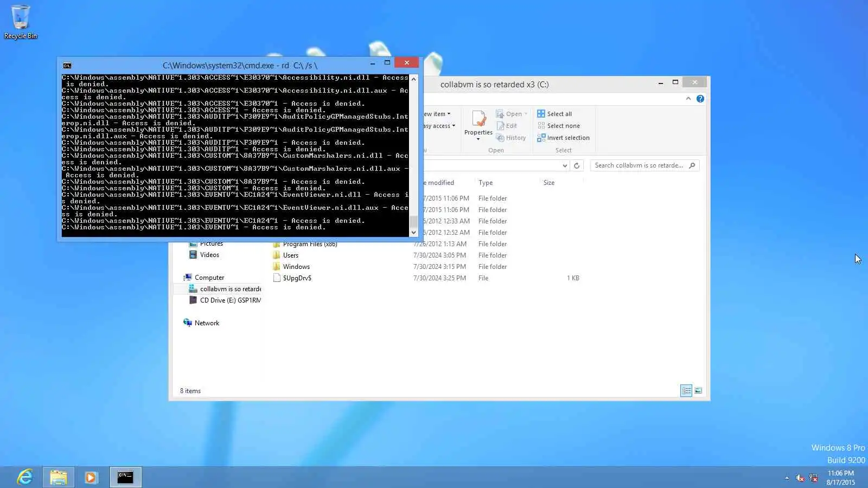Open Videos in the navigation pane
Image resolution: width=868 pixels, height=488 pixels.
coord(209,255)
